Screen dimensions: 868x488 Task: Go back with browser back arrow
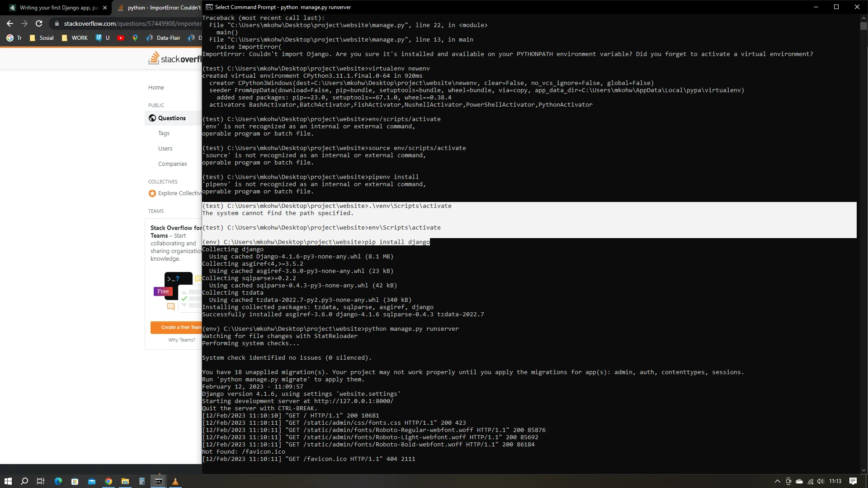[10, 23]
